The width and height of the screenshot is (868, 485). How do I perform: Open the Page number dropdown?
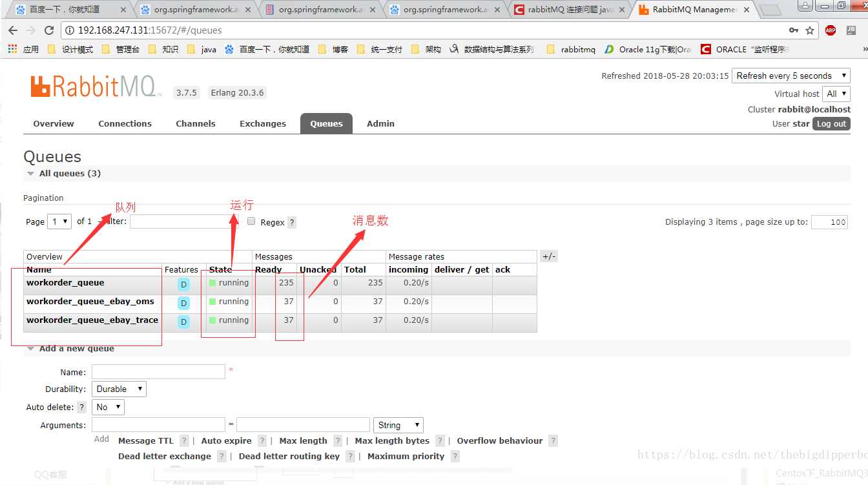pyautogui.click(x=59, y=222)
